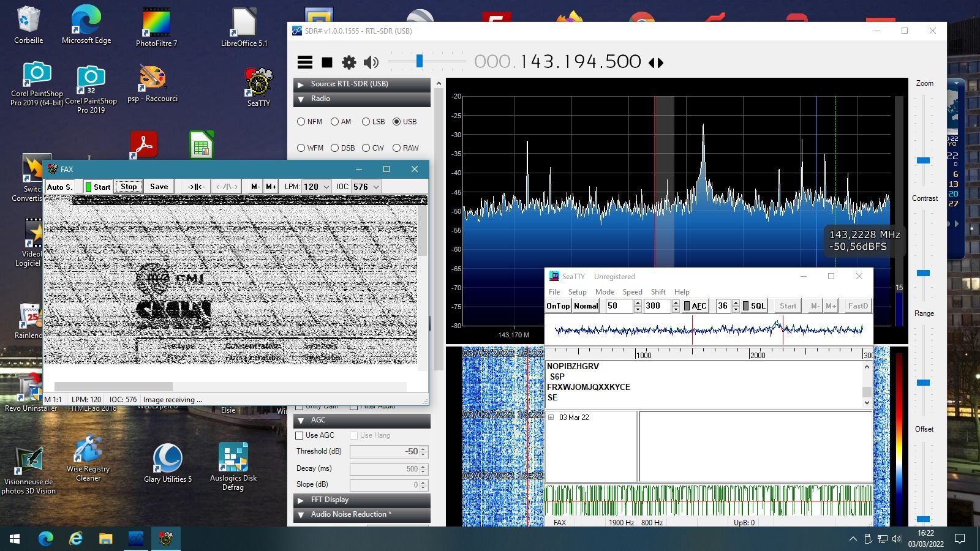The height and width of the screenshot is (551, 980).
Task: Collapse the Audio Noise Reduction panel
Action: [362, 515]
